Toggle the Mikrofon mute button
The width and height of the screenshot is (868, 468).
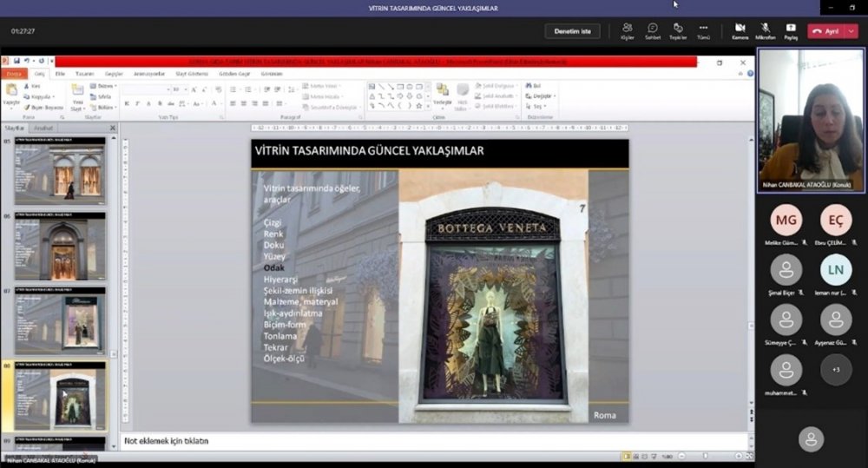click(765, 31)
